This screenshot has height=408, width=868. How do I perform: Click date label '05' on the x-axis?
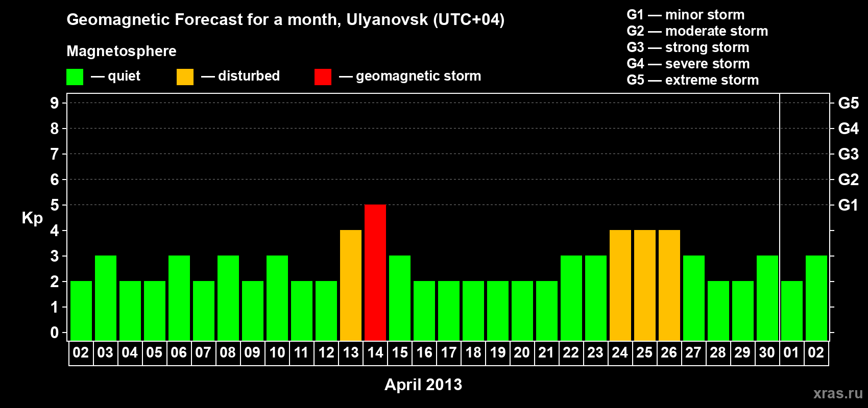(154, 352)
